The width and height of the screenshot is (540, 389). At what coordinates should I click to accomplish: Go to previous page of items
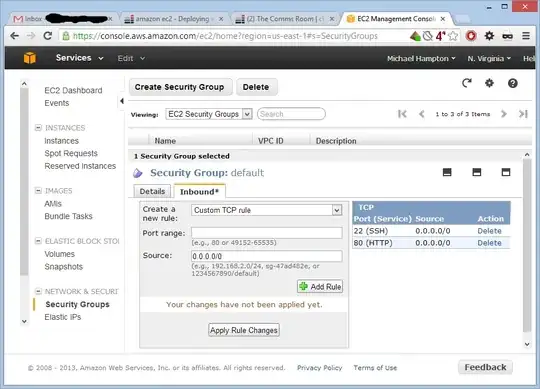(422, 114)
